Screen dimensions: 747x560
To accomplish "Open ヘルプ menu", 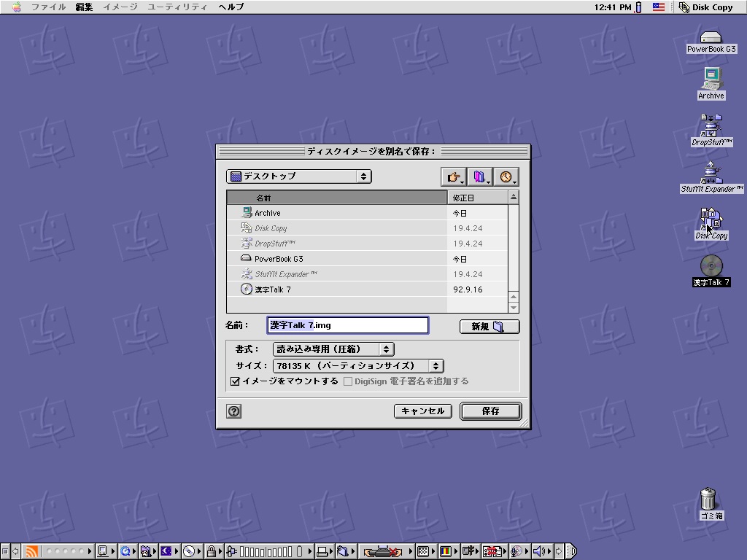I will click(x=231, y=7).
